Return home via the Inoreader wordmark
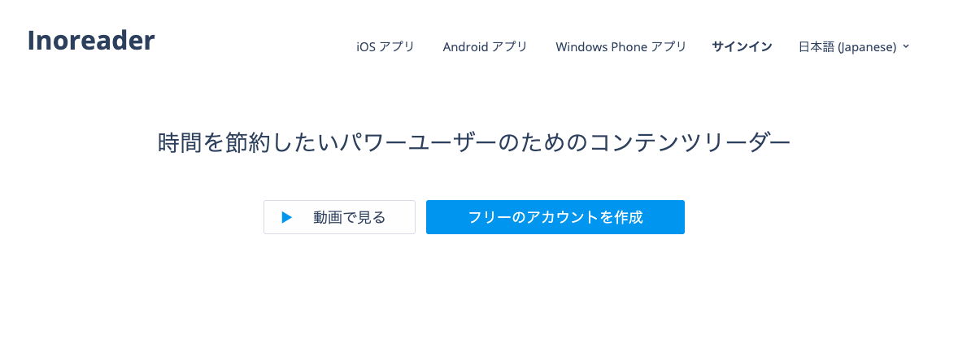Viewport: 980px width, 357px height. coord(91,40)
